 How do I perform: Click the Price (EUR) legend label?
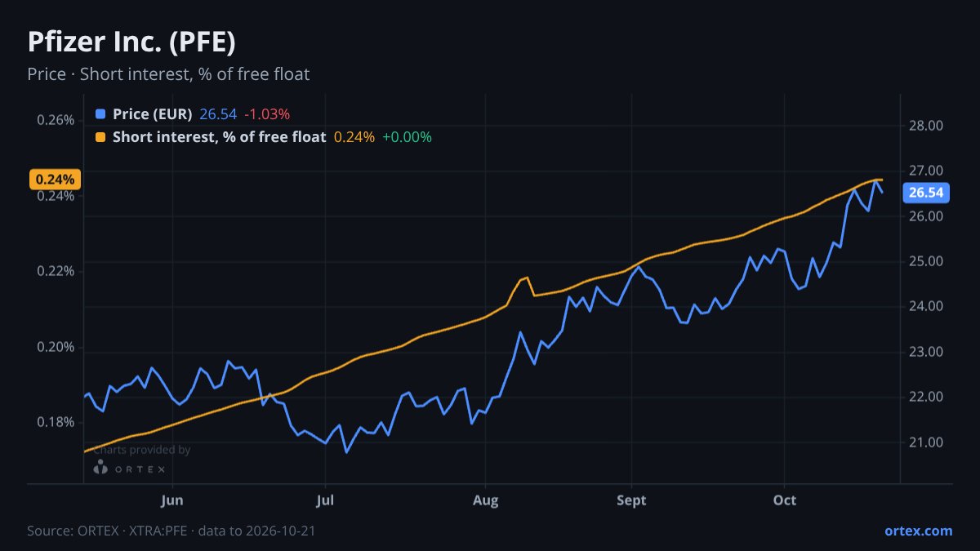click(153, 114)
